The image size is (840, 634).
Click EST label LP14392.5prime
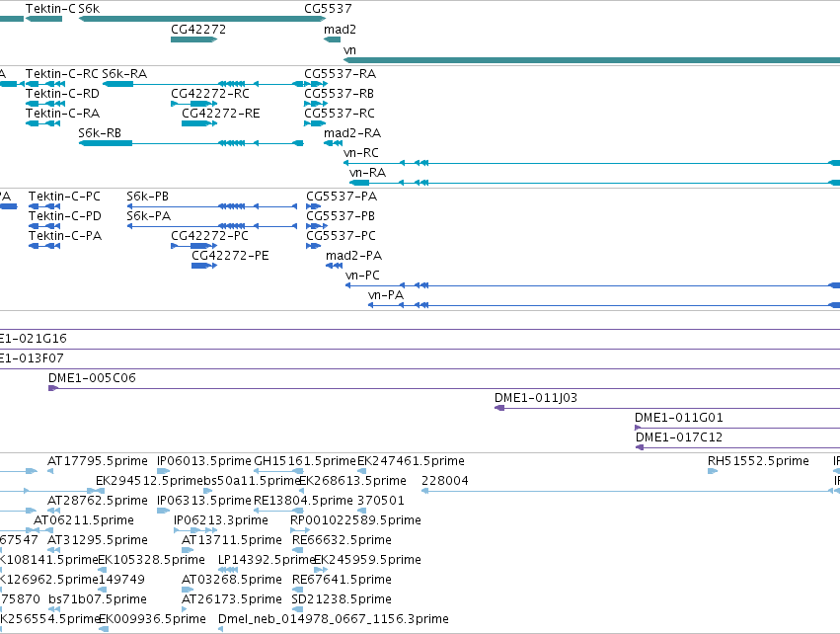point(267,561)
